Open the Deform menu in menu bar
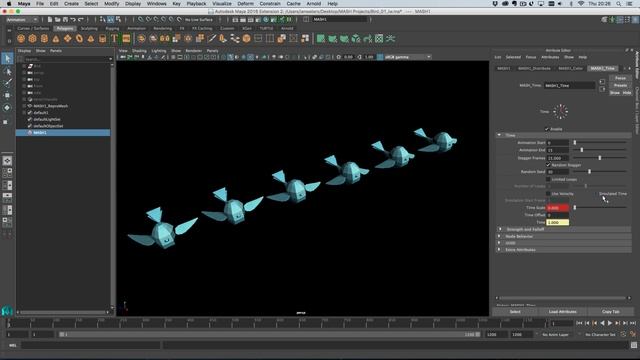 (245, 4)
